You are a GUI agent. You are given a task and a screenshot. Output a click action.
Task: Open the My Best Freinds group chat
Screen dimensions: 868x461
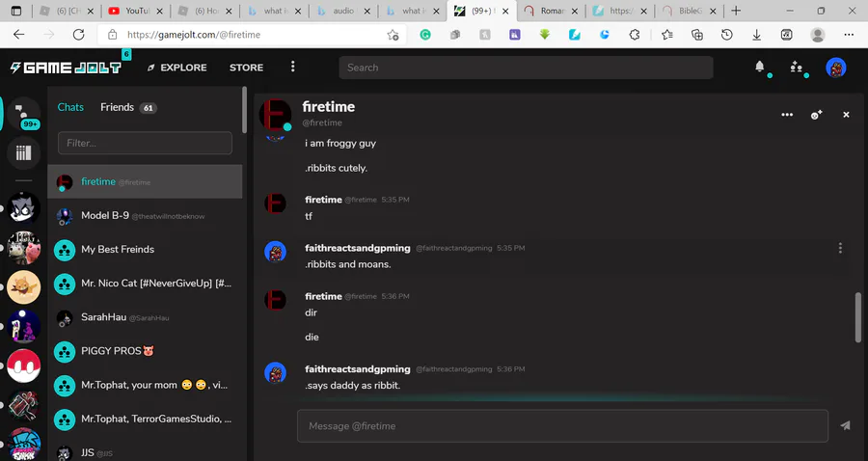145,250
